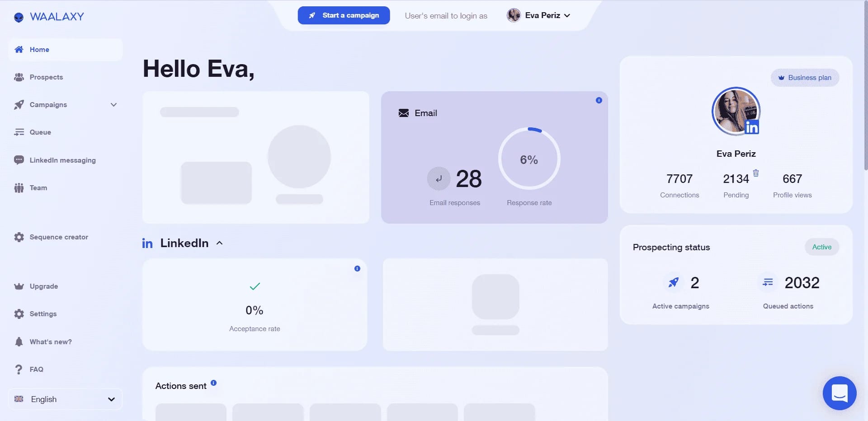The width and height of the screenshot is (868, 421).
Task: Click the Waalaxy alien logo icon
Action: [x=19, y=17]
